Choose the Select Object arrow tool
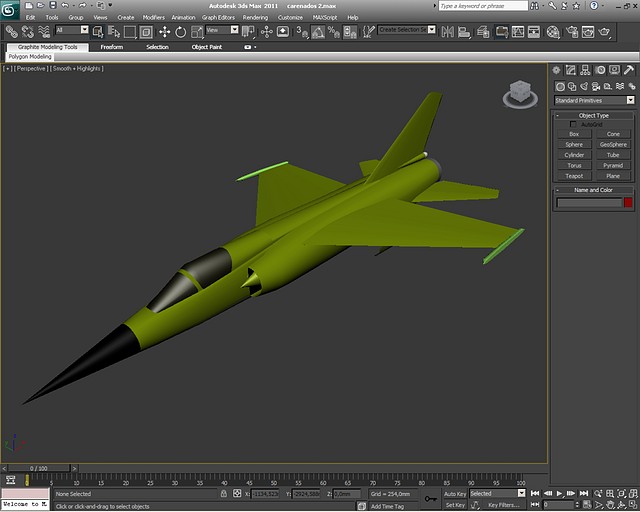This screenshot has height=512, width=640. [98, 32]
